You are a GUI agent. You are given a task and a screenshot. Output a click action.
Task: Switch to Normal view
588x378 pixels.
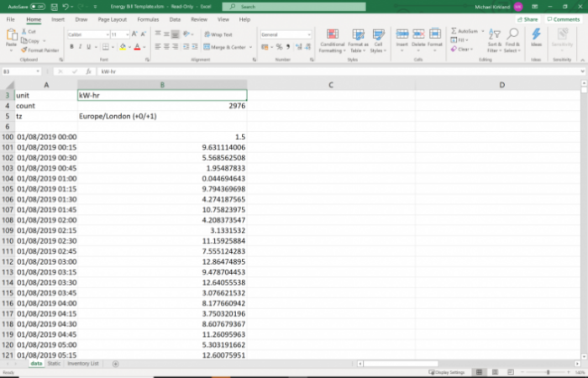480,372
